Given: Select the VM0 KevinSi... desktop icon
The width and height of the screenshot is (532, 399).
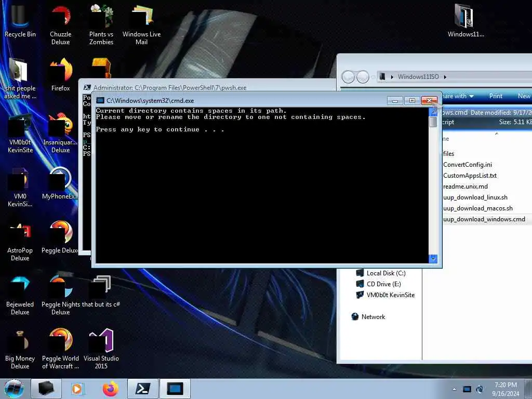Looking at the screenshot, I should (20, 187).
